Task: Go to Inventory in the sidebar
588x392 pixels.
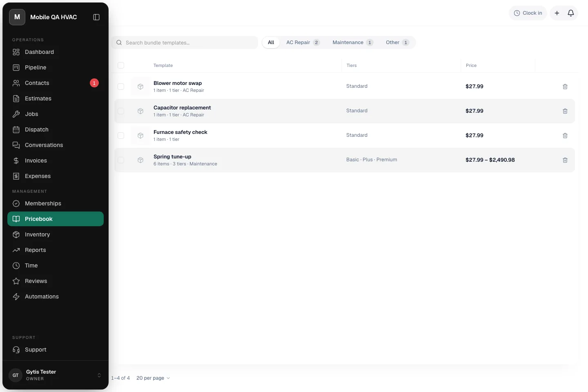Action: [x=56, y=234]
